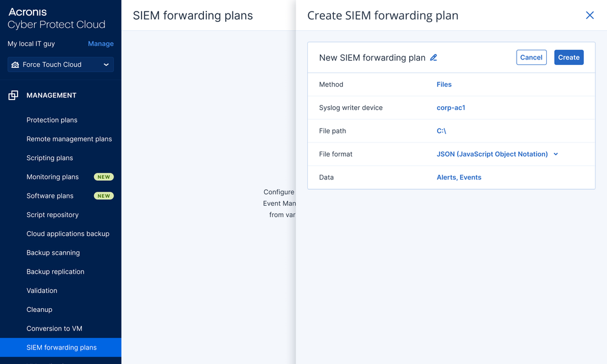The height and width of the screenshot is (364, 607).
Task: Select the corp-ac1 syslog writer device
Action: pyautogui.click(x=450, y=107)
